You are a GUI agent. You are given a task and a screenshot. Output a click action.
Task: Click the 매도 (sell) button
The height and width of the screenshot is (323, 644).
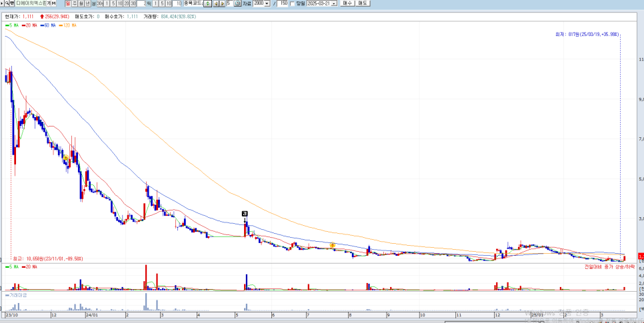tap(362, 3)
